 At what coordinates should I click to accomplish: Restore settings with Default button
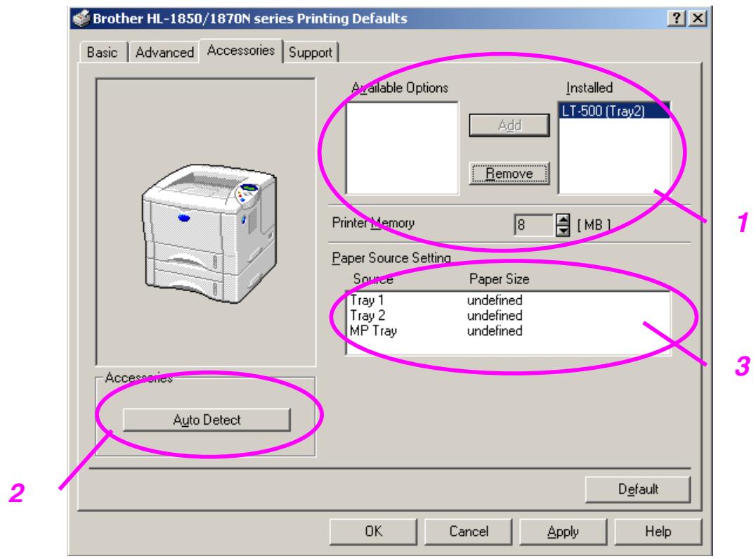coord(638,489)
